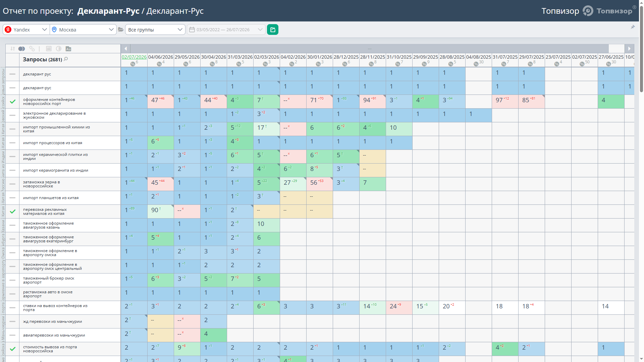Toggle dash marker for 'импорт процессоров из китая'

(12, 142)
